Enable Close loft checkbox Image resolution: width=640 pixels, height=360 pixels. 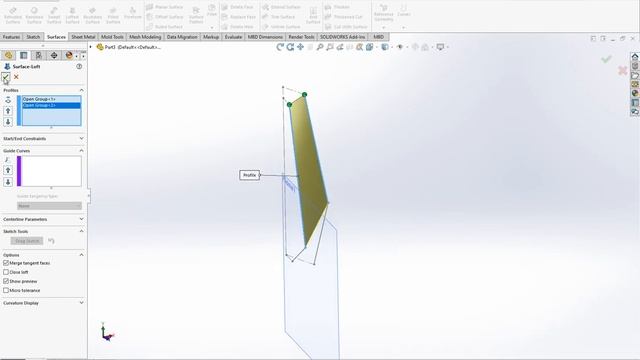coord(6,272)
